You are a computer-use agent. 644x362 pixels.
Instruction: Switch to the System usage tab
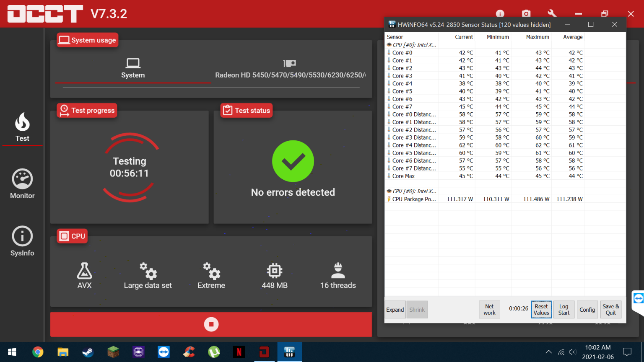(133, 69)
